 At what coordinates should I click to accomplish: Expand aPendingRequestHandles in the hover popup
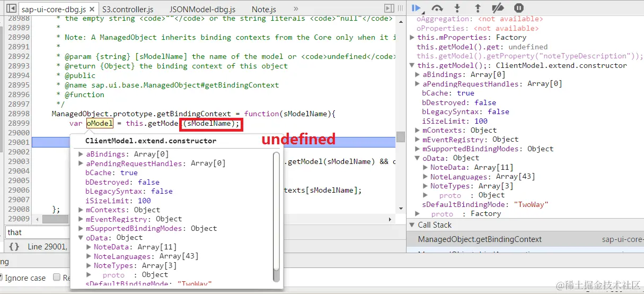pyautogui.click(x=81, y=163)
